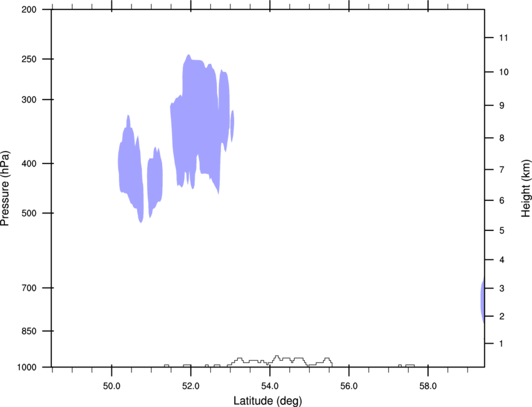Click the small terrain bump near 57.5 degrees

pos(410,366)
